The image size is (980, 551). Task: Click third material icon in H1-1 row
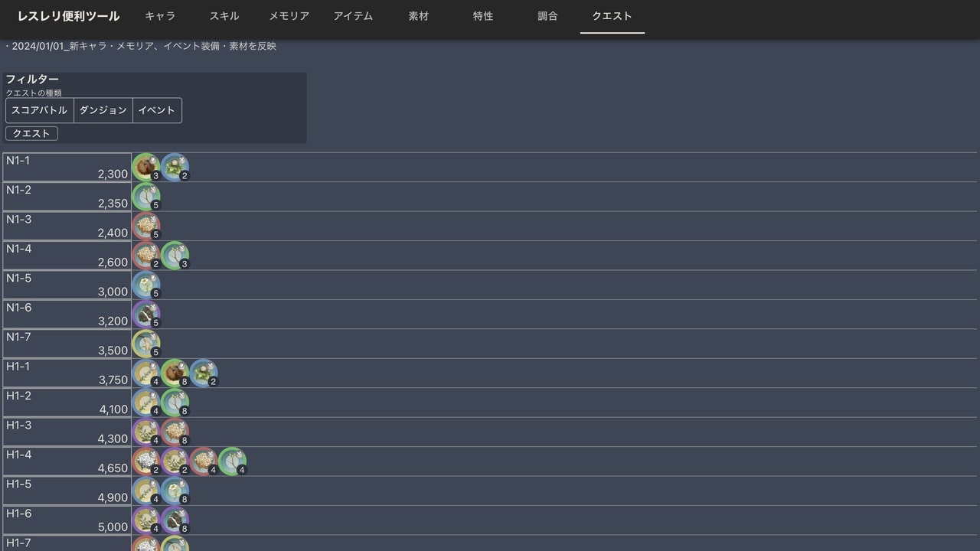[x=204, y=373]
